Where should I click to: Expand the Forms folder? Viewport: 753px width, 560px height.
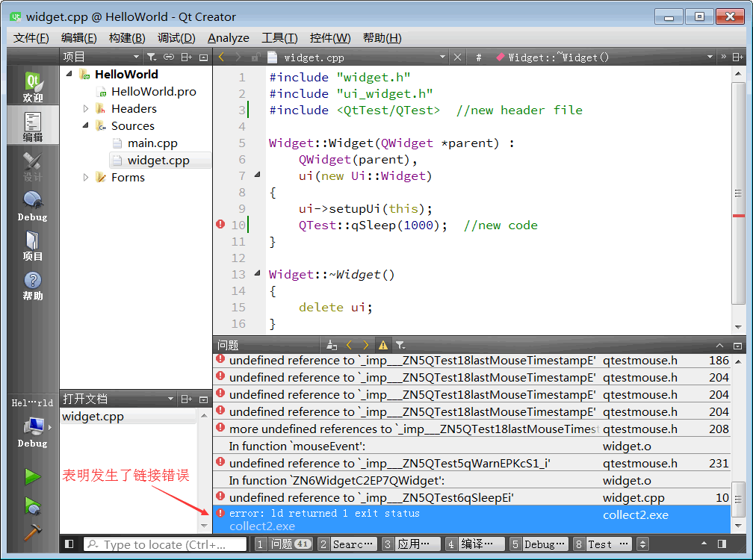point(85,177)
